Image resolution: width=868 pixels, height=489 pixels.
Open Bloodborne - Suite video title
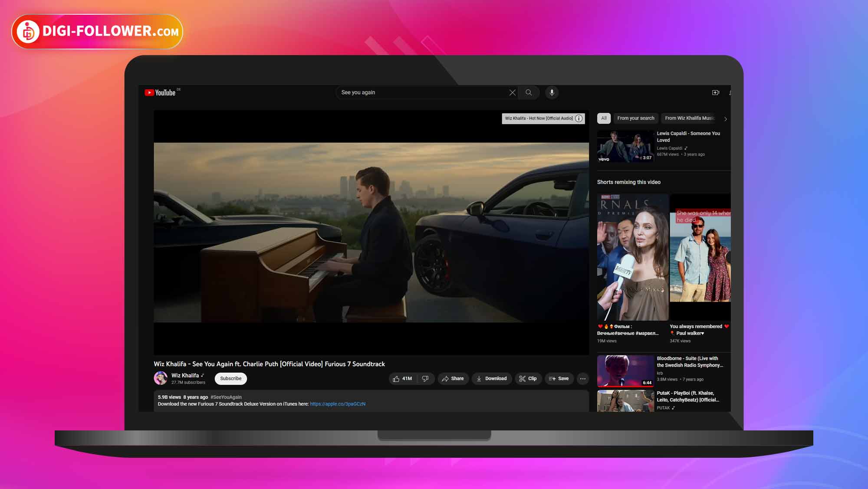point(690,362)
